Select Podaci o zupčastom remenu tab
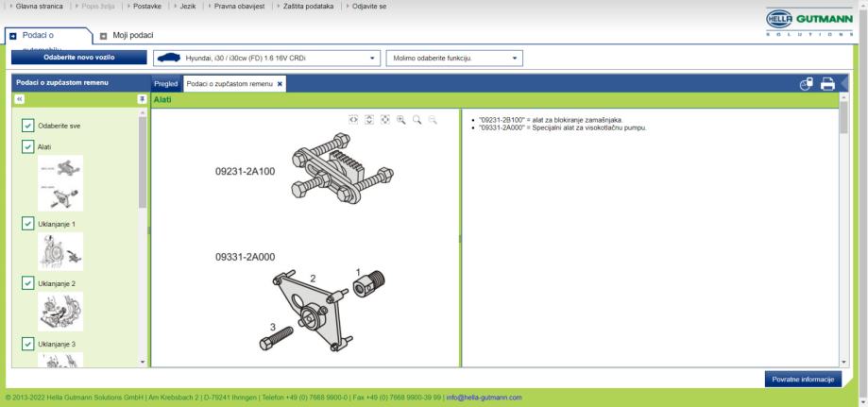The image size is (868, 407). point(230,84)
